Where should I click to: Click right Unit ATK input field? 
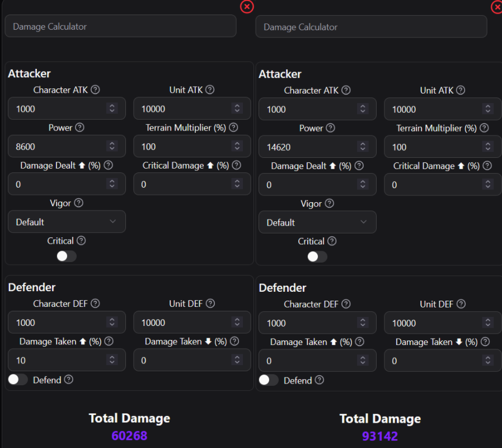[x=443, y=109]
